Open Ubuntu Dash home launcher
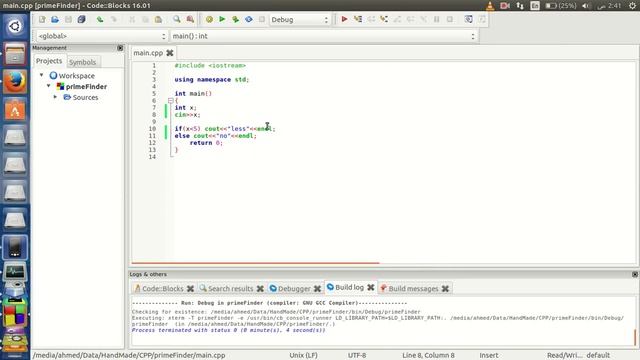Image resolution: width=640 pixels, height=360 pixels. [15, 27]
